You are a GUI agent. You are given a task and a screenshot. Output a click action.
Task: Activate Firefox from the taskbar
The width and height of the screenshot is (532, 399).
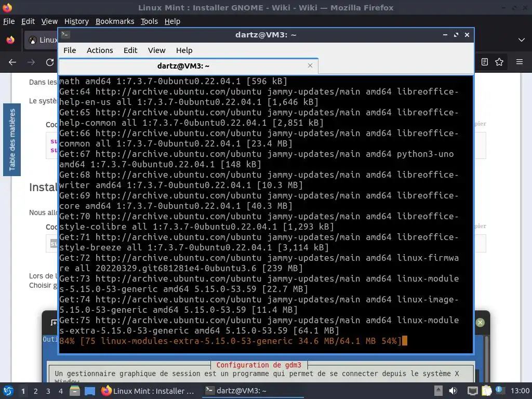point(148,391)
